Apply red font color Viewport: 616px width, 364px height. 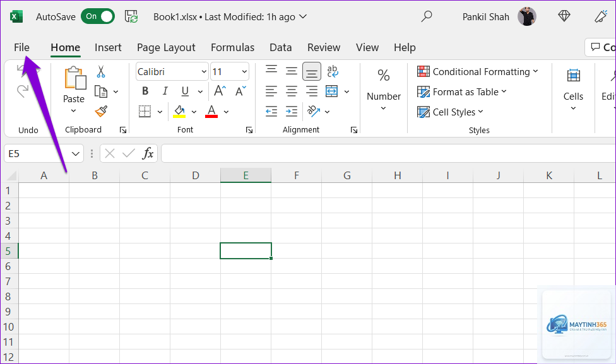(211, 112)
